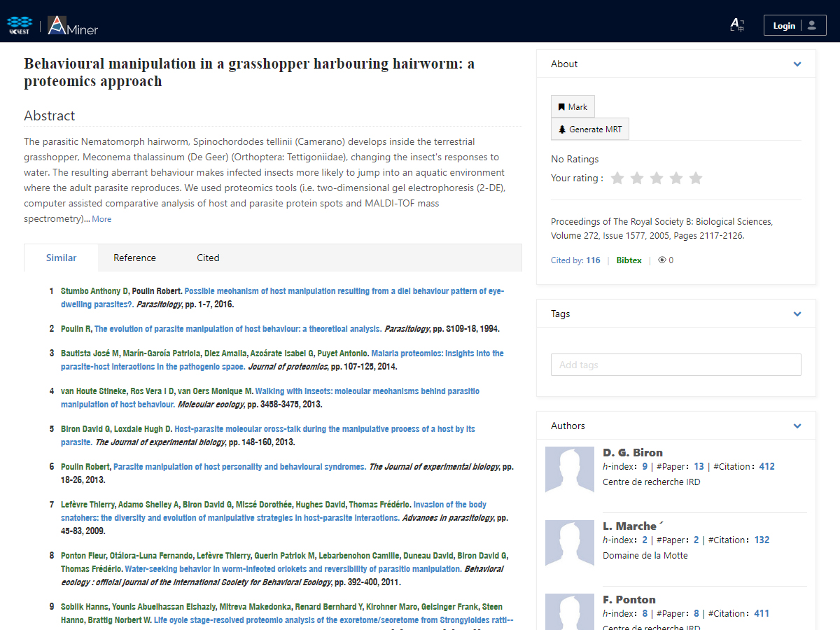Open D. G. Biron's author avatar

click(569, 470)
